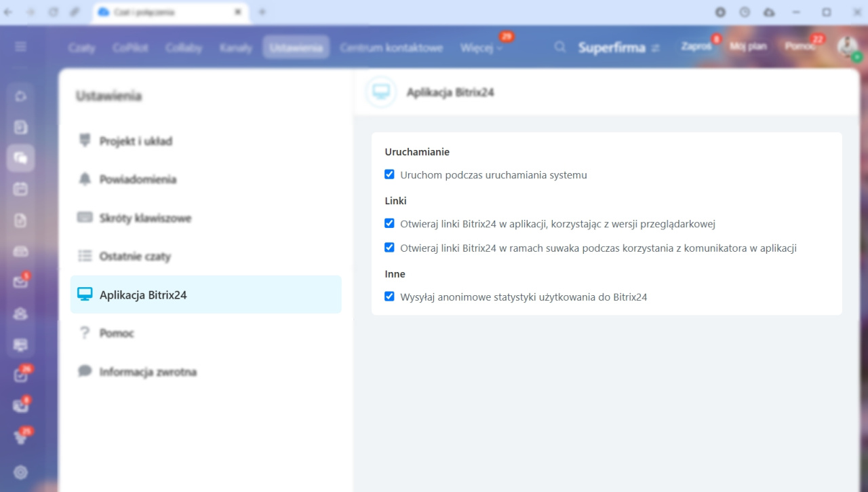Image resolution: width=868 pixels, height=492 pixels.
Task: Toggle Otwieraj linki w ramach suwaka checkbox
Action: point(389,248)
